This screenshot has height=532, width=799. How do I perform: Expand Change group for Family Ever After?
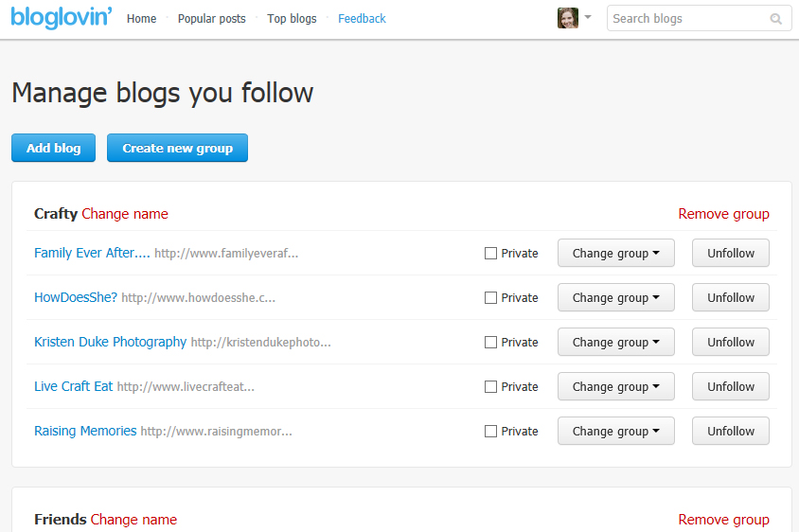(615, 254)
